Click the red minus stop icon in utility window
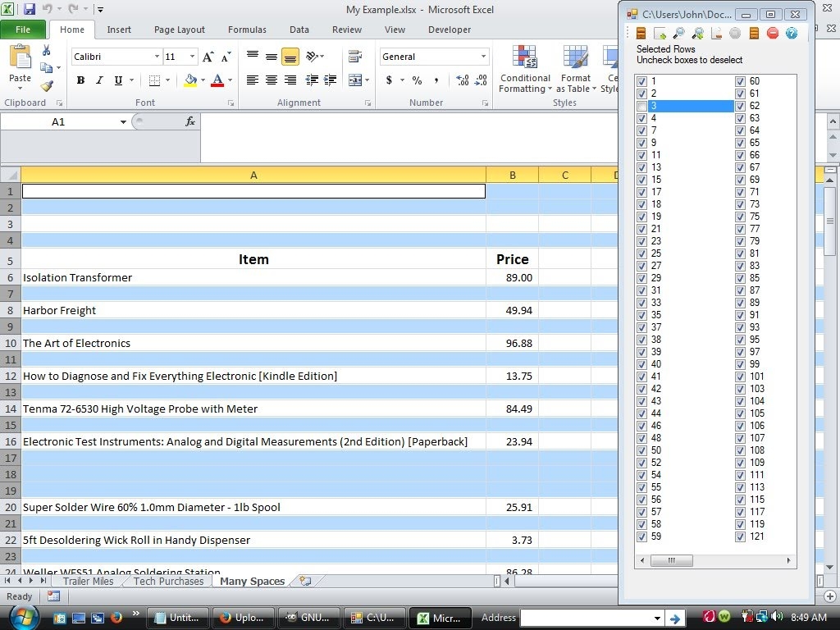840x630 pixels. (x=773, y=33)
